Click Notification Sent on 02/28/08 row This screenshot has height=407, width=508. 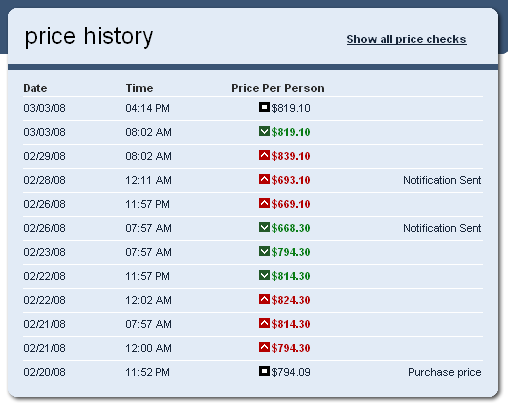[442, 180]
